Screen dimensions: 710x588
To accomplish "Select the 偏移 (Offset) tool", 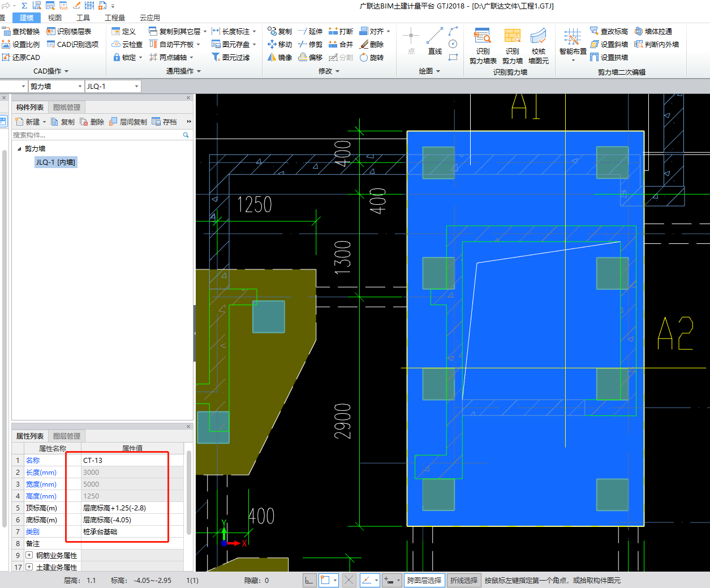I will [x=310, y=57].
